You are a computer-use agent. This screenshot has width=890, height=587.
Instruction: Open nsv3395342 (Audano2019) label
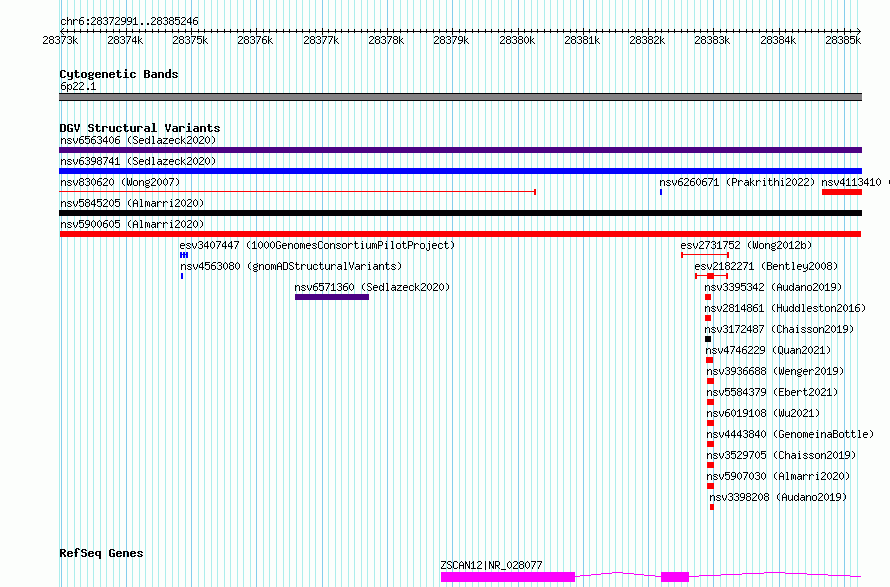click(x=773, y=287)
